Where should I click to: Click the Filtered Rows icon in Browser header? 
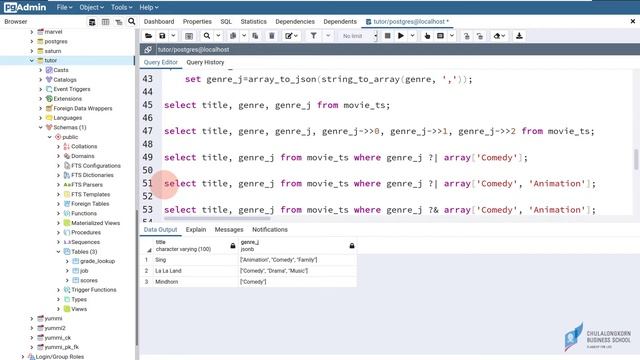(118, 22)
